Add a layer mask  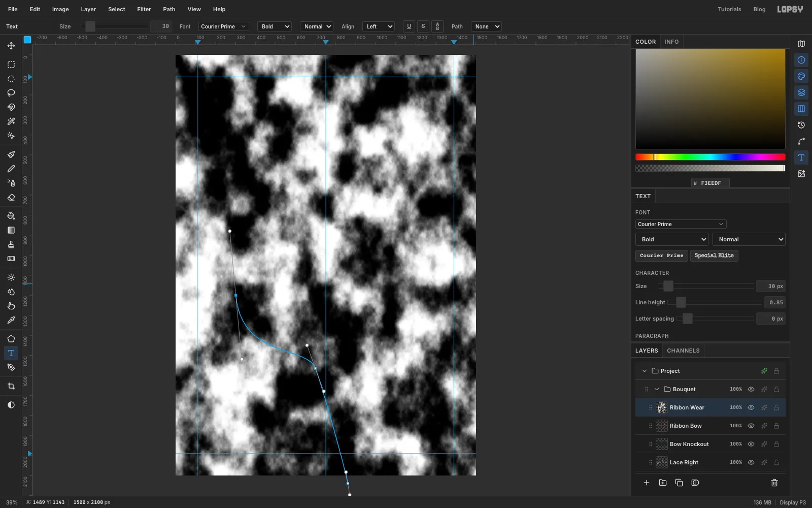tap(695, 483)
